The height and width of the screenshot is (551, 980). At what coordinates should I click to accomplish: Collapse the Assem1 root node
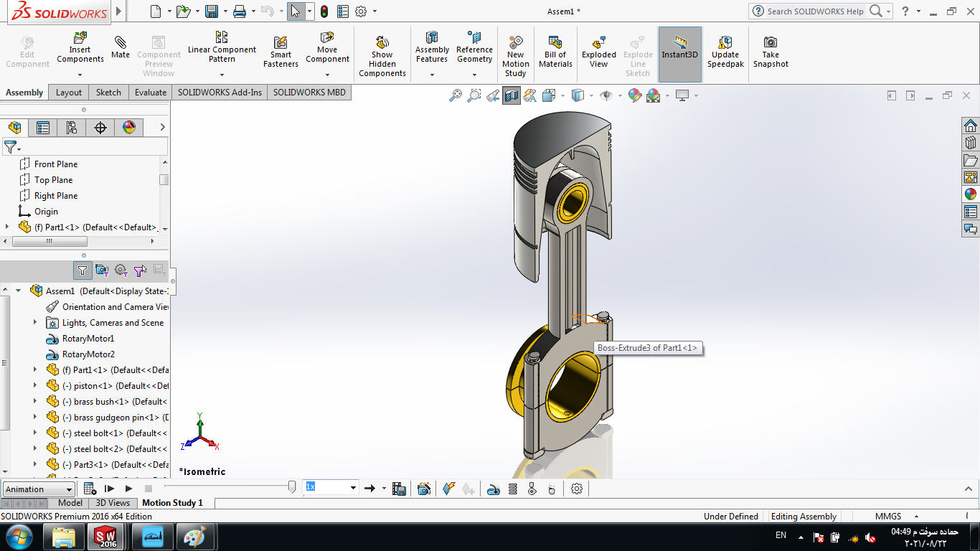tap(19, 291)
